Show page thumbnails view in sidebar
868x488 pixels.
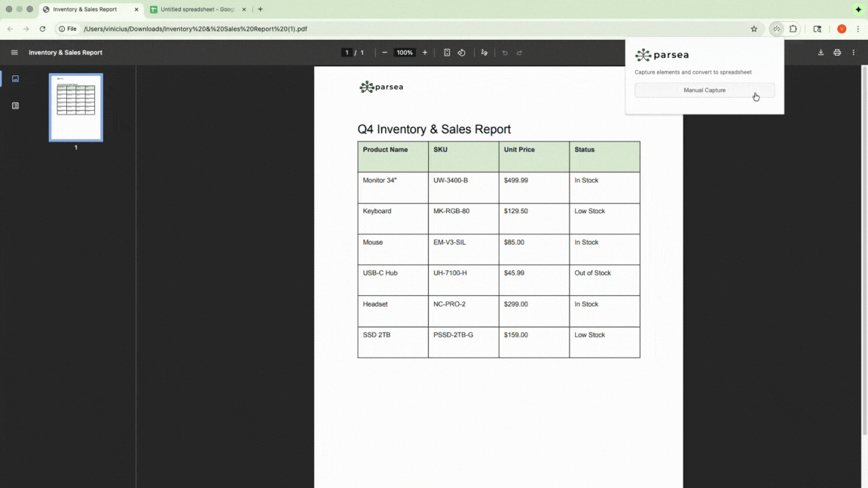(x=15, y=78)
